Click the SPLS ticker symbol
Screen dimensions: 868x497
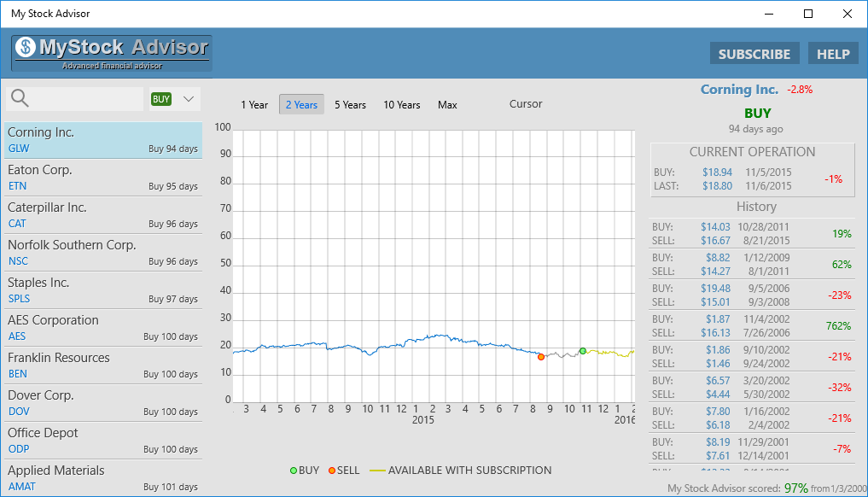point(20,299)
